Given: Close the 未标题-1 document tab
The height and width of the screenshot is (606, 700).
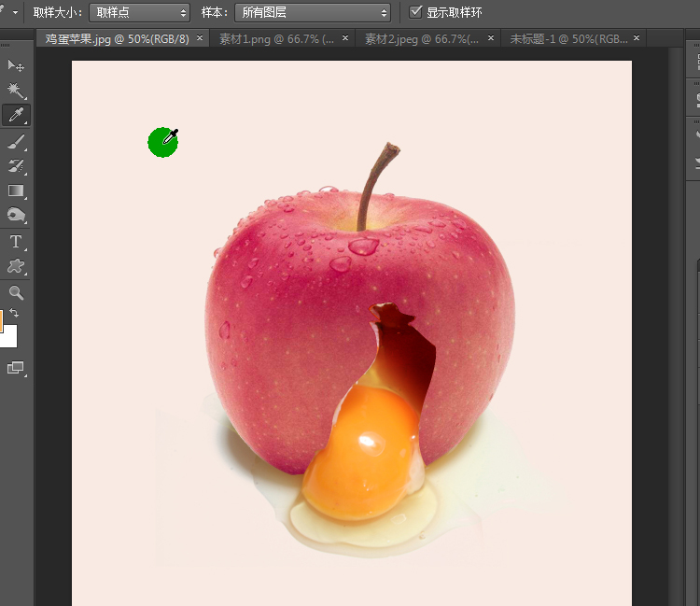Looking at the screenshot, I should tap(637, 38).
